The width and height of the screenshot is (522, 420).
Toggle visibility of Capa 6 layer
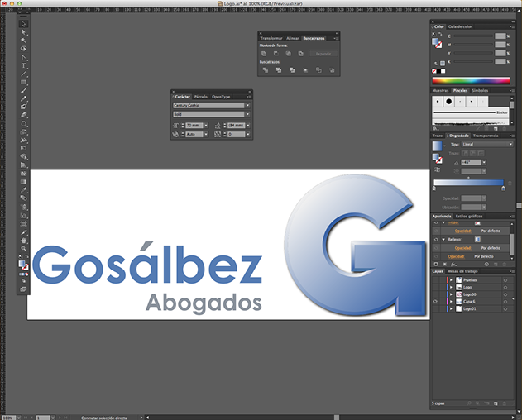click(435, 302)
